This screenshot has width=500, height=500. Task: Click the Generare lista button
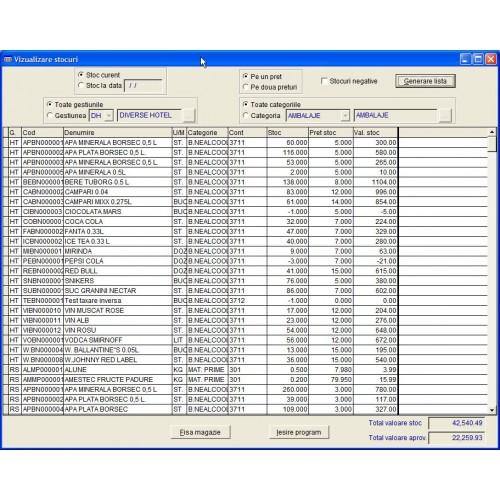pos(425,81)
